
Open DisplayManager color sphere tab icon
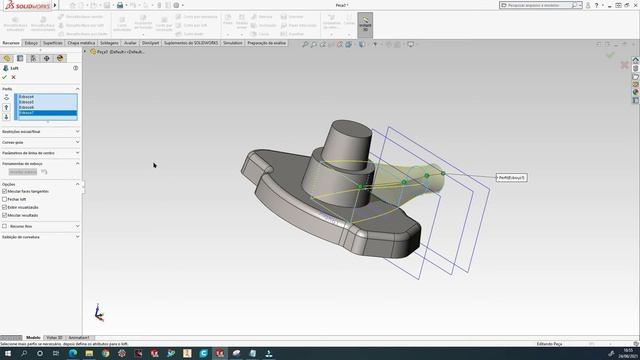[60, 58]
